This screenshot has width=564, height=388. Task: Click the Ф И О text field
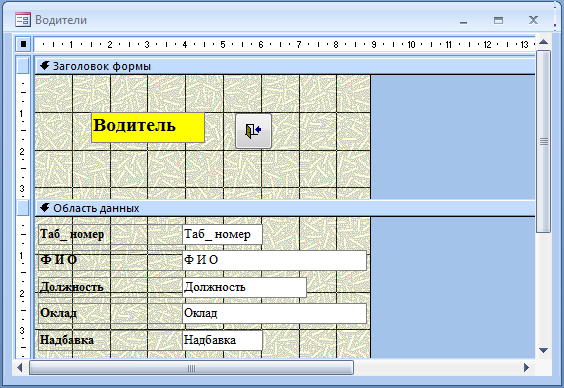point(274,260)
